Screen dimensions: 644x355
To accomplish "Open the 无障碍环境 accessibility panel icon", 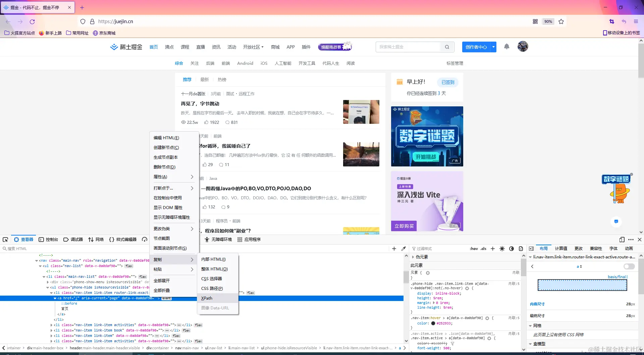I will (207, 240).
